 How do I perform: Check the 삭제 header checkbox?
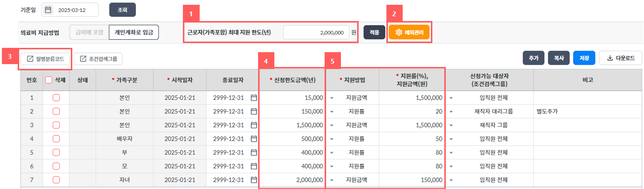coord(48,80)
